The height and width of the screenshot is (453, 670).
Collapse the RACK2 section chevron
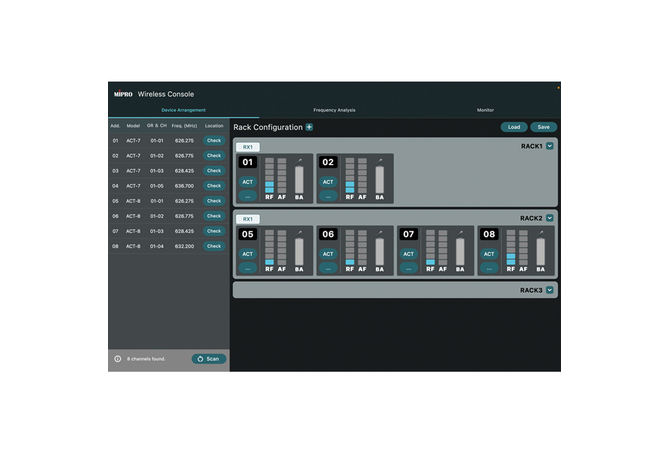(x=549, y=218)
